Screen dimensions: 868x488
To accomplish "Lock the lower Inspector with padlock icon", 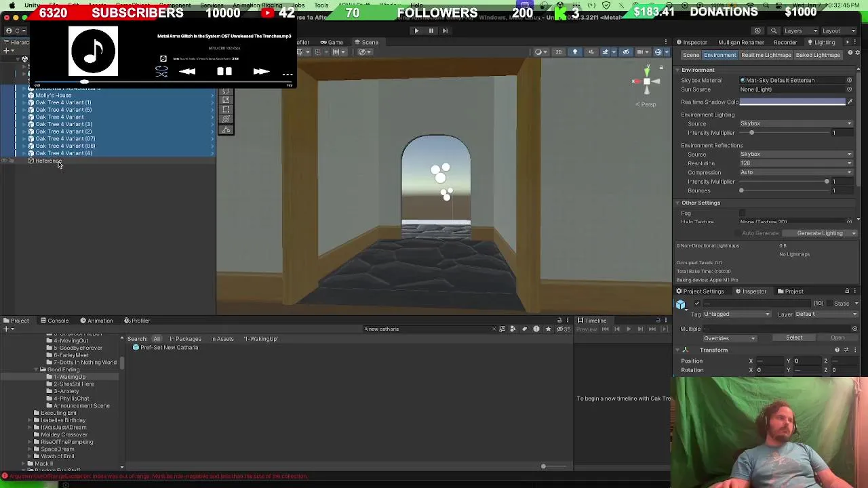I will point(847,291).
